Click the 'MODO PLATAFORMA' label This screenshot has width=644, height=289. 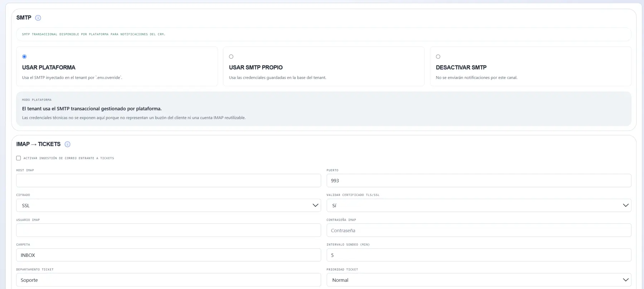point(37,100)
